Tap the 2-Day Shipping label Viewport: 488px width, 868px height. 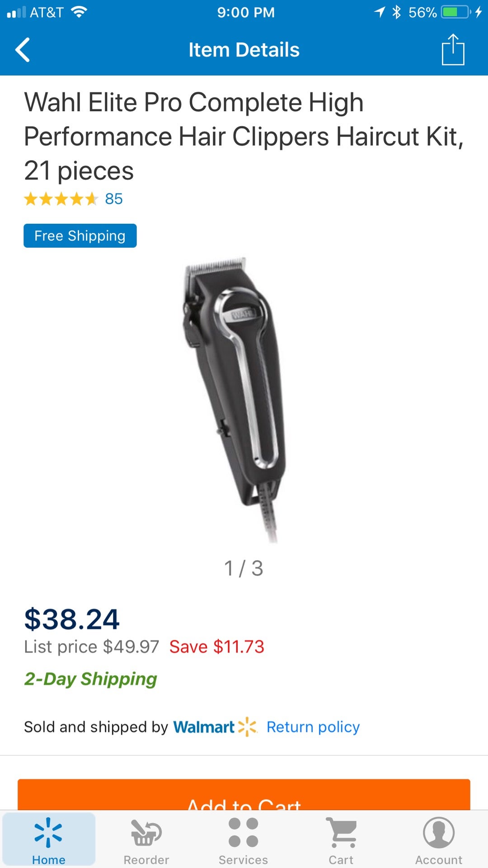90,679
